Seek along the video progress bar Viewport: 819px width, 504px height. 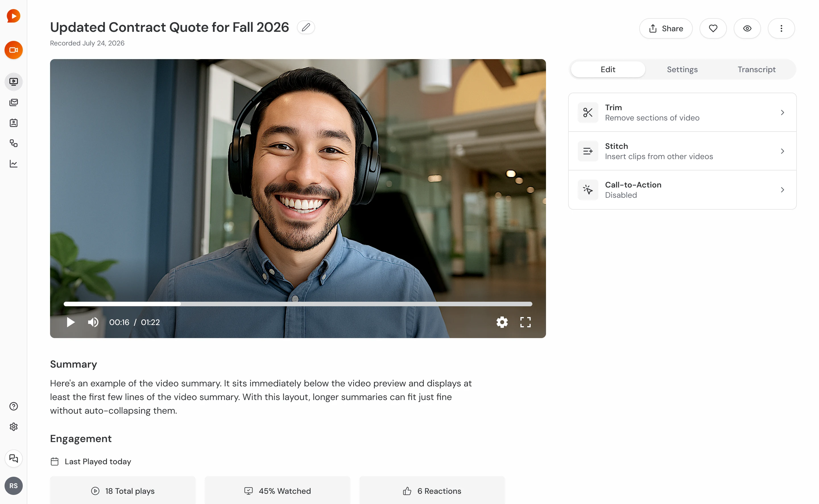coord(297,304)
